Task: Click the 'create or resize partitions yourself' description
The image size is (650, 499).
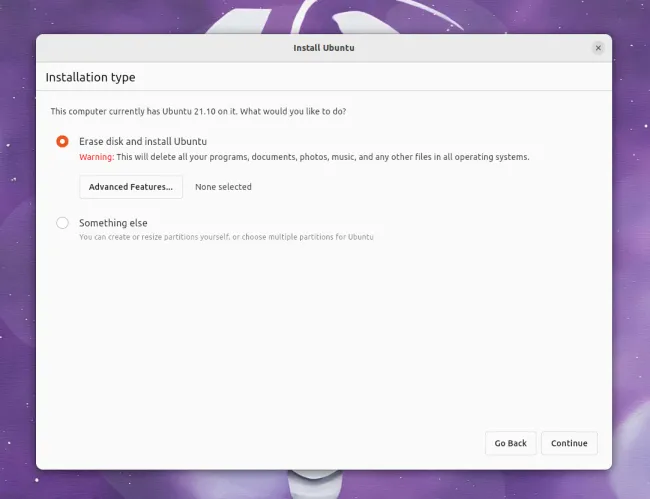Action: [x=226, y=237]
